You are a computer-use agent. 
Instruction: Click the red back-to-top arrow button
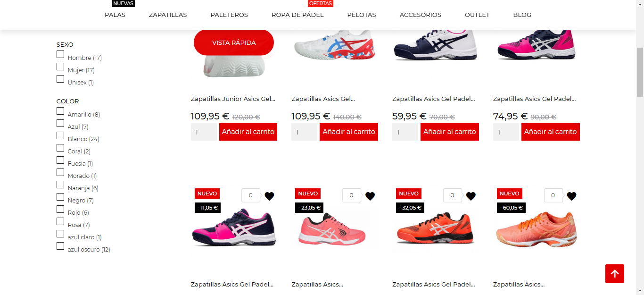click(615, 274)
